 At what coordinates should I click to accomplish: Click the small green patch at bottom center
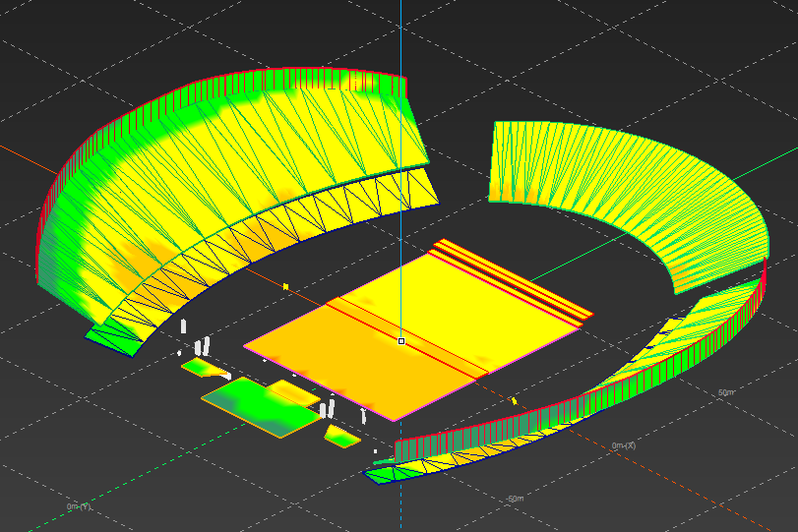pyautogui.click(x=342, y=435)
